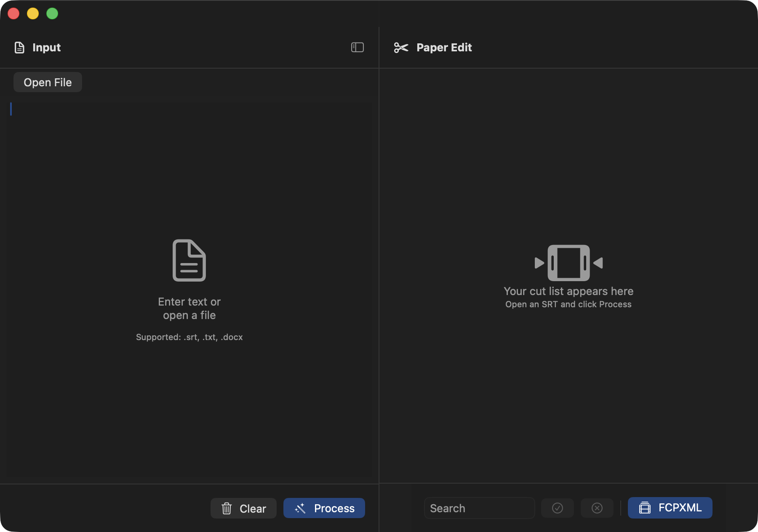Focus the input text editor area
758x532 pixels.
(x=189, y=168)
